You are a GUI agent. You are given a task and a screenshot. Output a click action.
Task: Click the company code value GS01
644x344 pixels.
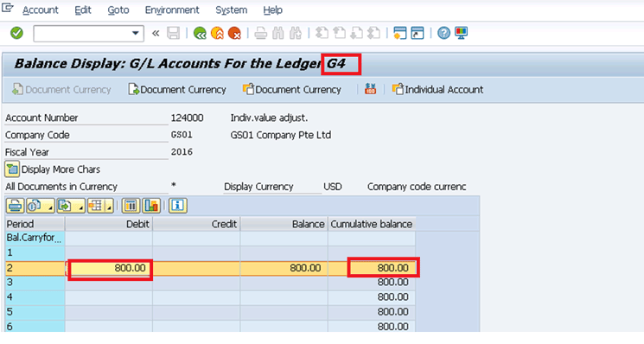pyautogui.click(x=182, y=135)
